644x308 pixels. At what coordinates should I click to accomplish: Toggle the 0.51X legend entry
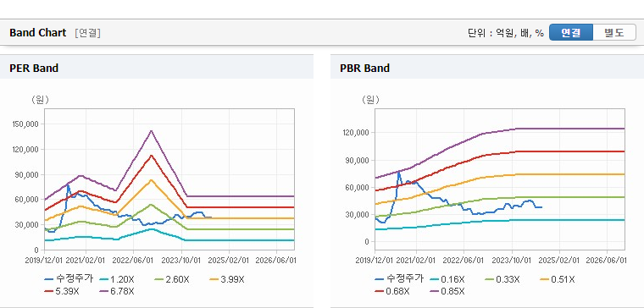pyautogui.click(x=557, y=279)
